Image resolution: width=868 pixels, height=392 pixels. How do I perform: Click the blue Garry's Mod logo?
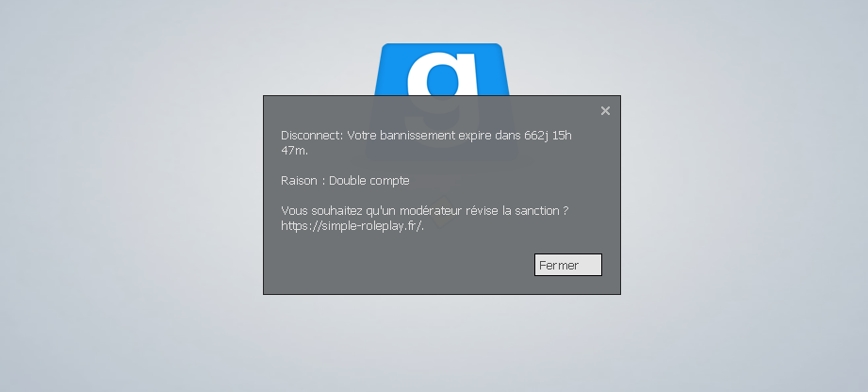click(442, 70)
